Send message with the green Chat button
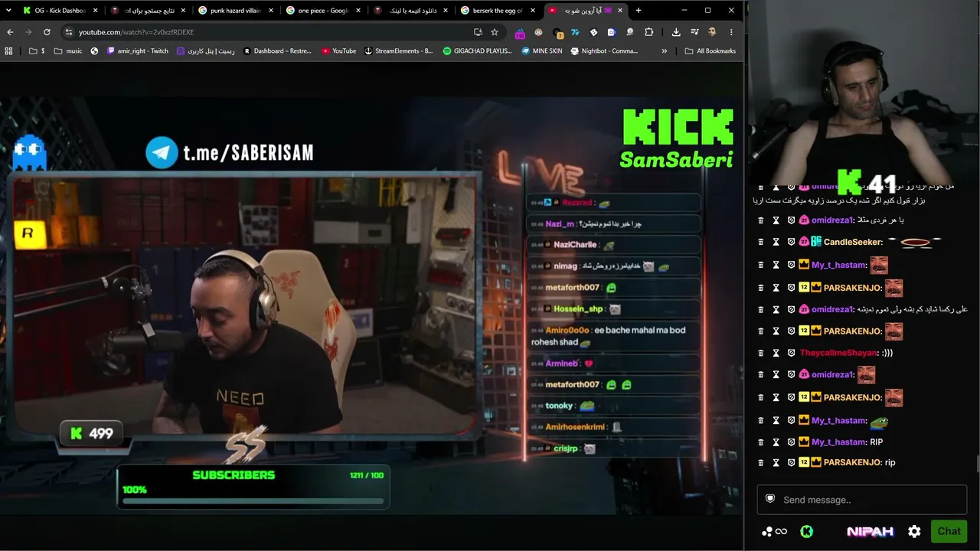 click(x=949, y=531)
